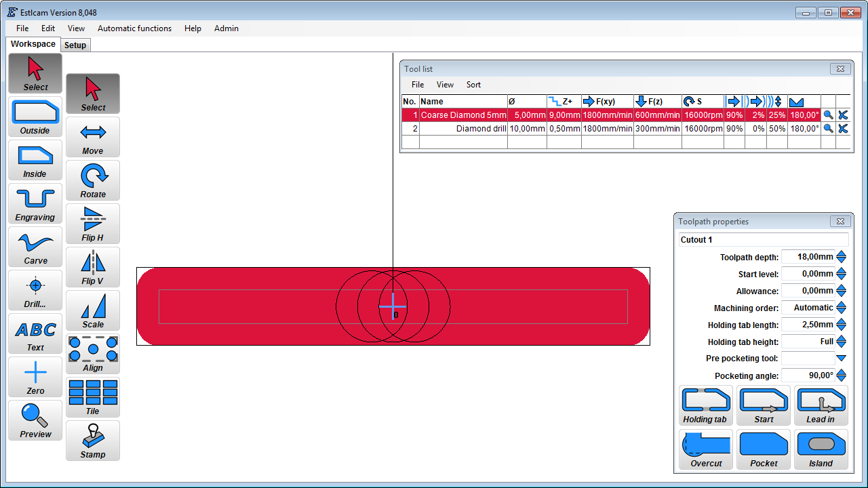Open the File menu in the main menu bar
This screenshot has width=868, height=488.
click(22, 28)
